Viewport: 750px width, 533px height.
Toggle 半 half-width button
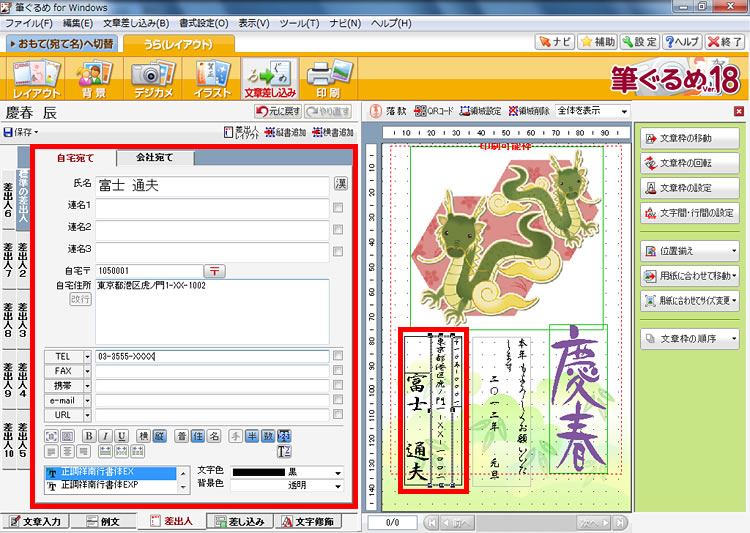[x=252, y=436]
